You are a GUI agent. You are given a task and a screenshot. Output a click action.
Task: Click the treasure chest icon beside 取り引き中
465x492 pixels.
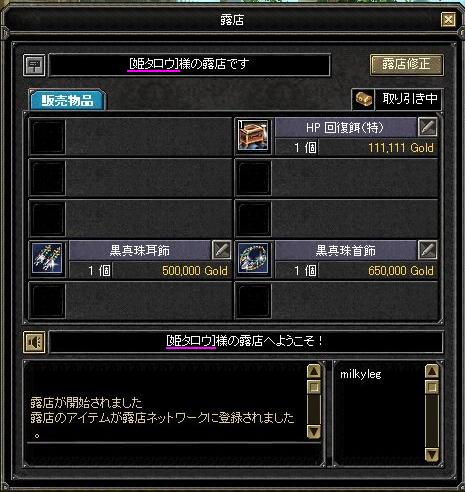[363, 99]
